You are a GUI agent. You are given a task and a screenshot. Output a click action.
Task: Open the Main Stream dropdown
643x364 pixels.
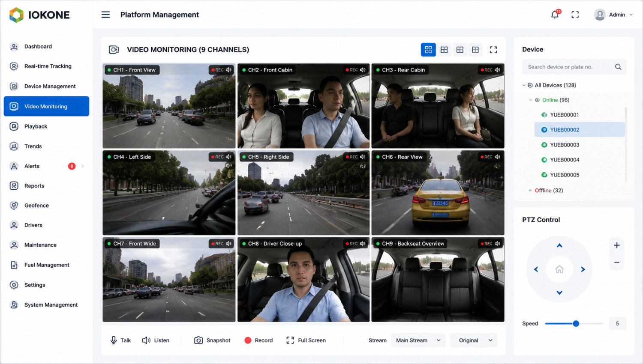418,340
